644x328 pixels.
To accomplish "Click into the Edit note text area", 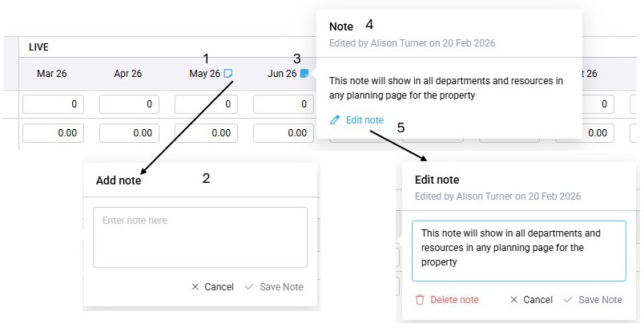I will click(x=519, y=250).
